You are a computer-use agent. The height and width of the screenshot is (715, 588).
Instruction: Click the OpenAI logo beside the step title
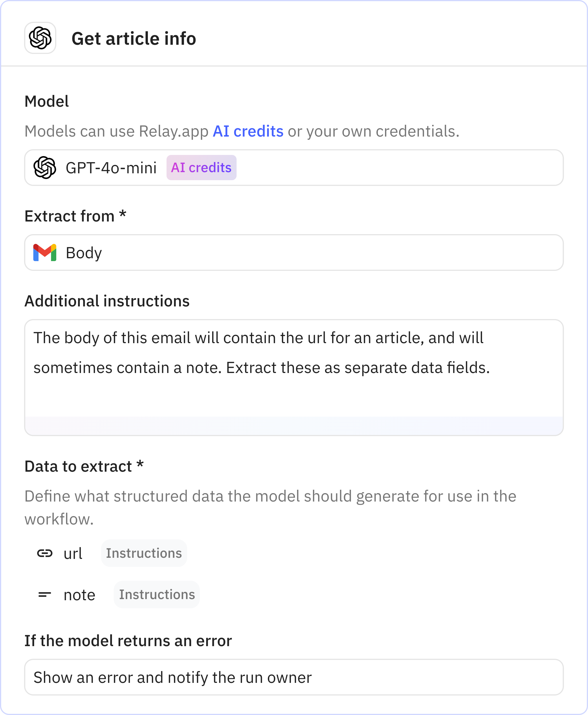(40, 39)
